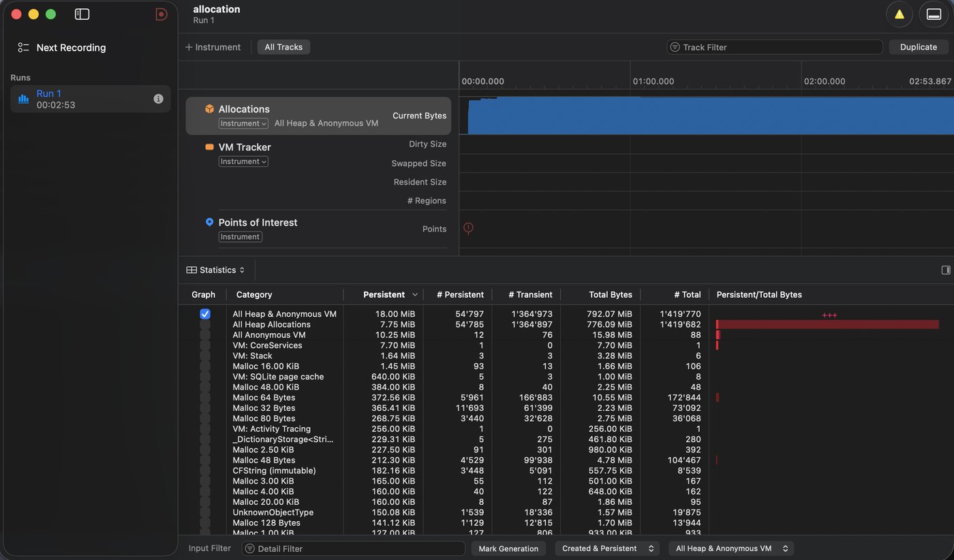The width and height of the screenshot is (954, 560).
Task: Click the Duplicate button
Action: [x=919, y=47]
